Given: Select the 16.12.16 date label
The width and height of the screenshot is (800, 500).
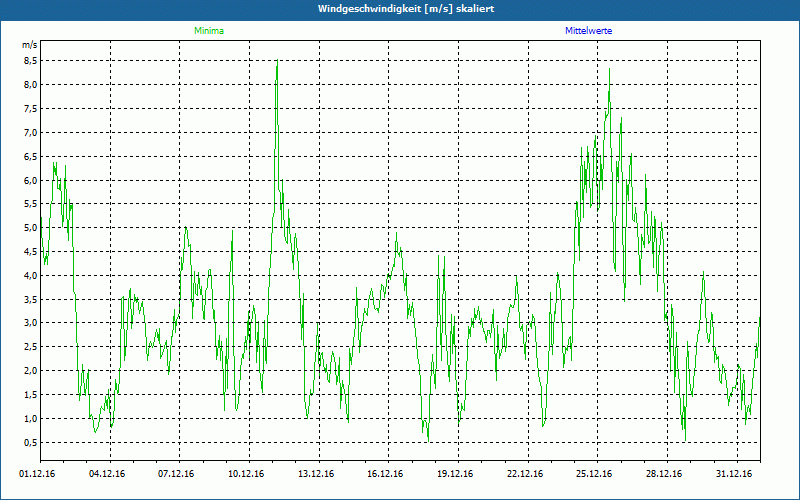Looking at the screenshot, I should tap(385, 474).
